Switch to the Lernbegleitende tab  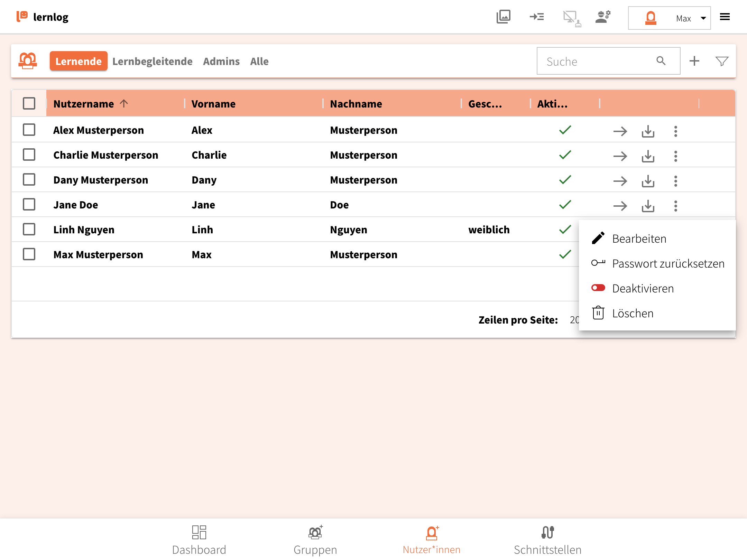(152, 61)
